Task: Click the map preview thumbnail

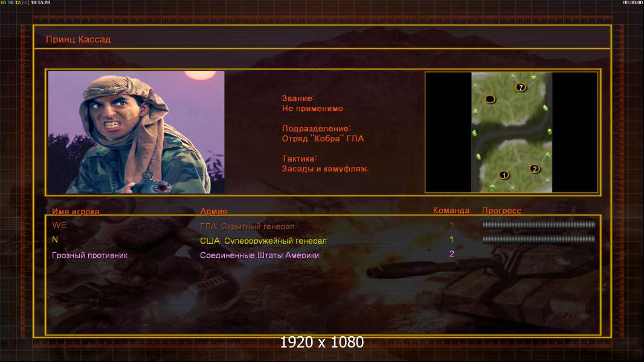Action: click(511, 132)
